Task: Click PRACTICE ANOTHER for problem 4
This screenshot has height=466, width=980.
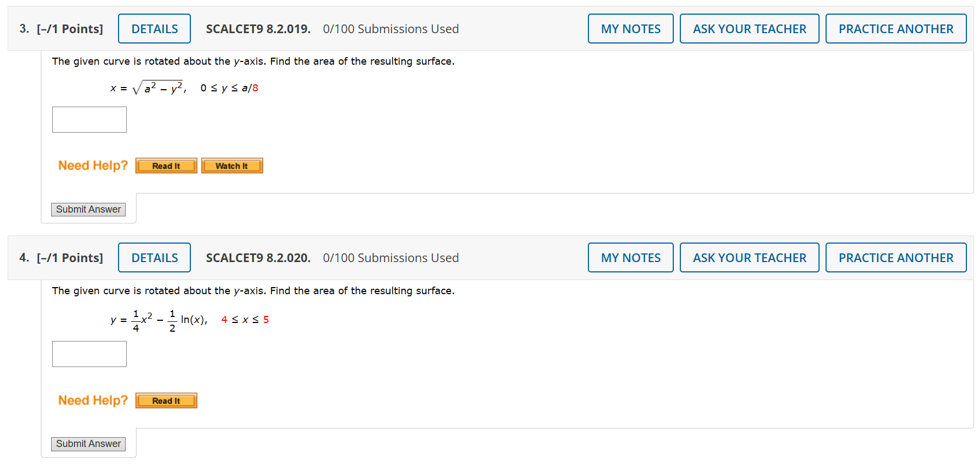Action: click(896, 257)
